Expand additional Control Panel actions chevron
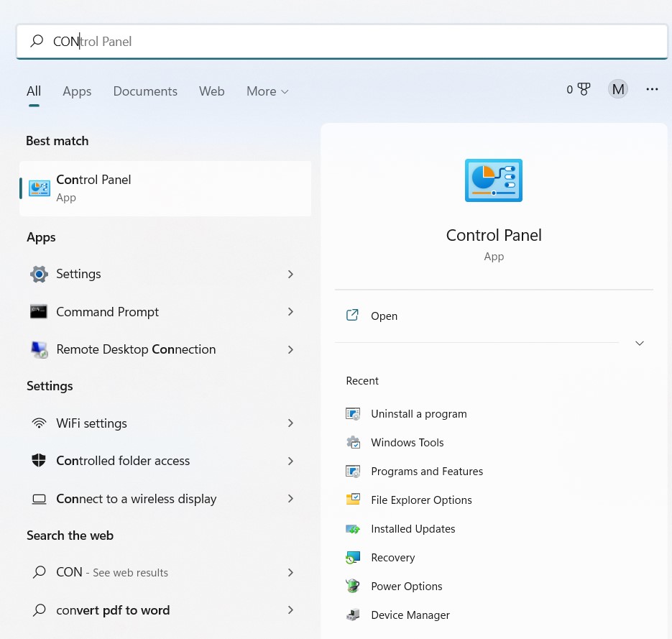The width and height of the screenshot is (672, 639). coord(639,343)
